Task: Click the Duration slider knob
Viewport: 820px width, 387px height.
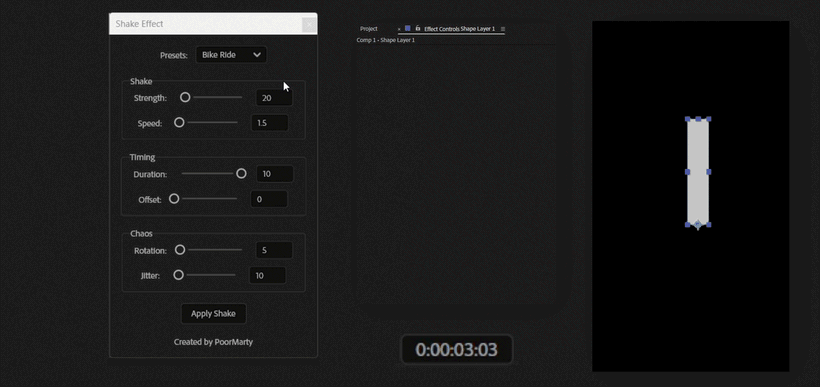Action: [x=241, y=174]
